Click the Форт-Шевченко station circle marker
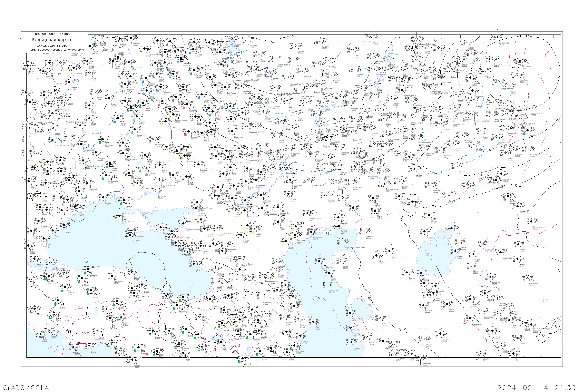This screenshot has width=588, height=392. coord(319,261)
